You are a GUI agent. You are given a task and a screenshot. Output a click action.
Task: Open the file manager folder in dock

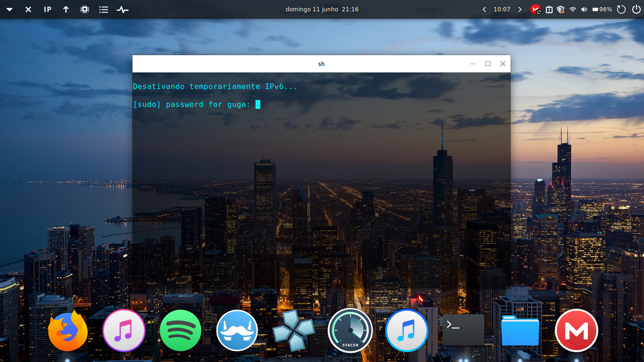pyautogui.click(x=520, y=330)
